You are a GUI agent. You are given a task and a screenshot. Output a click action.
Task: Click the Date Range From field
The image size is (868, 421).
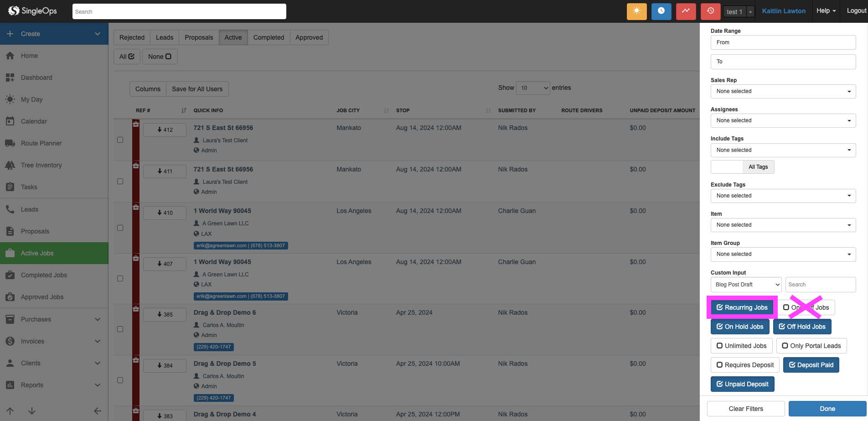point(783,42)
